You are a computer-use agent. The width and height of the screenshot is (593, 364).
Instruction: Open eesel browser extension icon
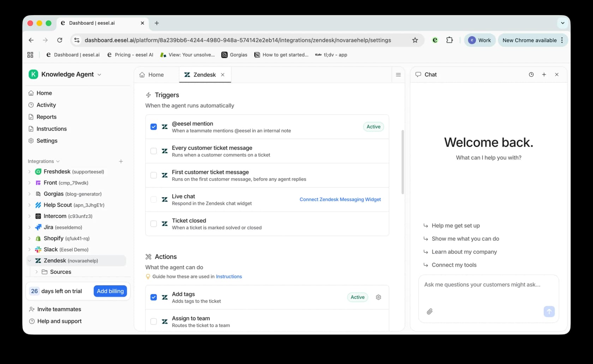[x=435, y=40]
